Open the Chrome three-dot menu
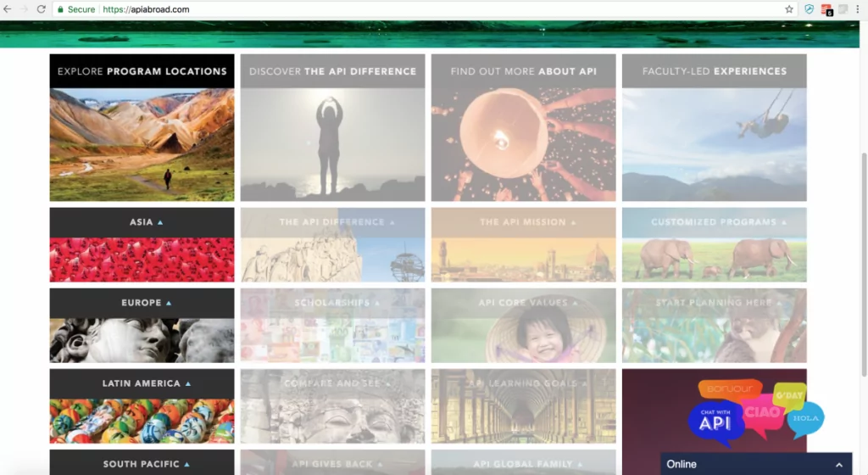 [858, 8]
